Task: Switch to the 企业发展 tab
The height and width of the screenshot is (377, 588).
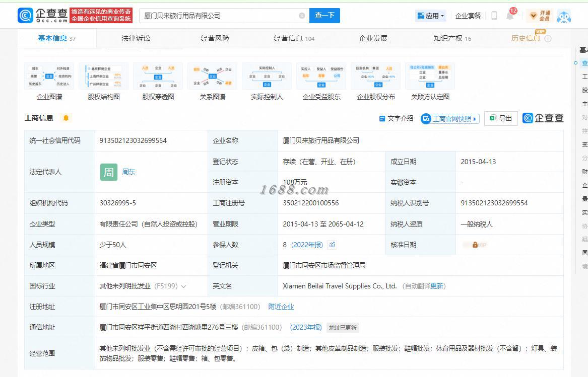Action: [373, 38]
